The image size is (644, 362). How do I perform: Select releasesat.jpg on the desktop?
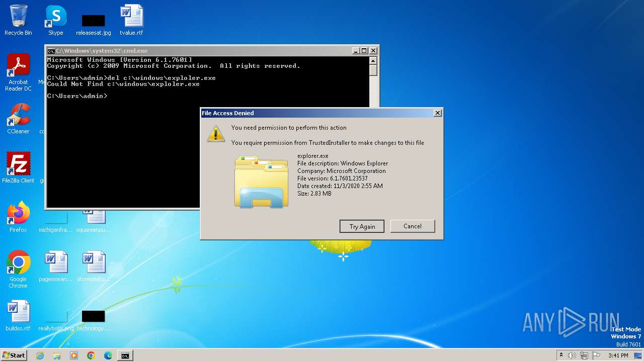tap(94, 24)
